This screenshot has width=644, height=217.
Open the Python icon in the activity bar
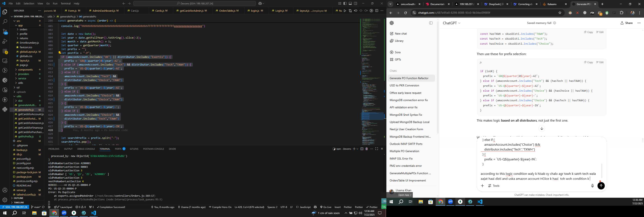pyautogui.click(x=5, y=109)
